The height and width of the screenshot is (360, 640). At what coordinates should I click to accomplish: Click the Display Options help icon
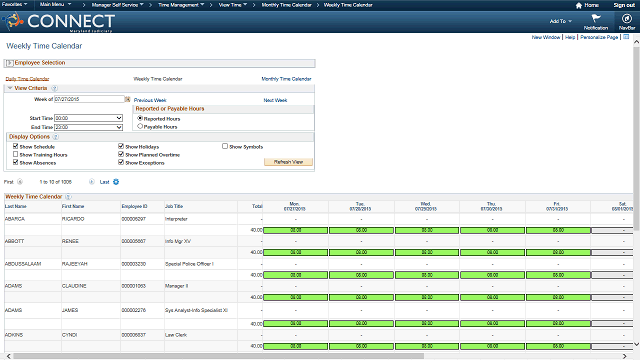(x=56, y=137)
